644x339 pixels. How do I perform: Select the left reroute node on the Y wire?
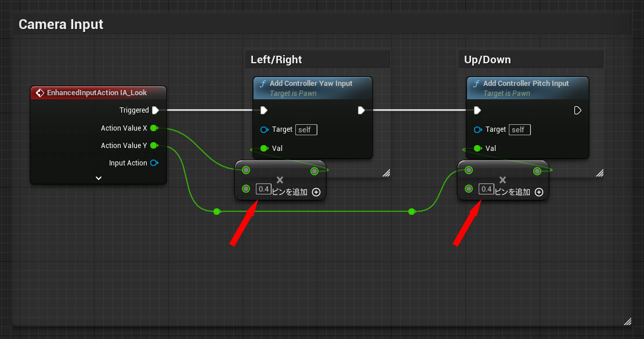tap(217, 212)
